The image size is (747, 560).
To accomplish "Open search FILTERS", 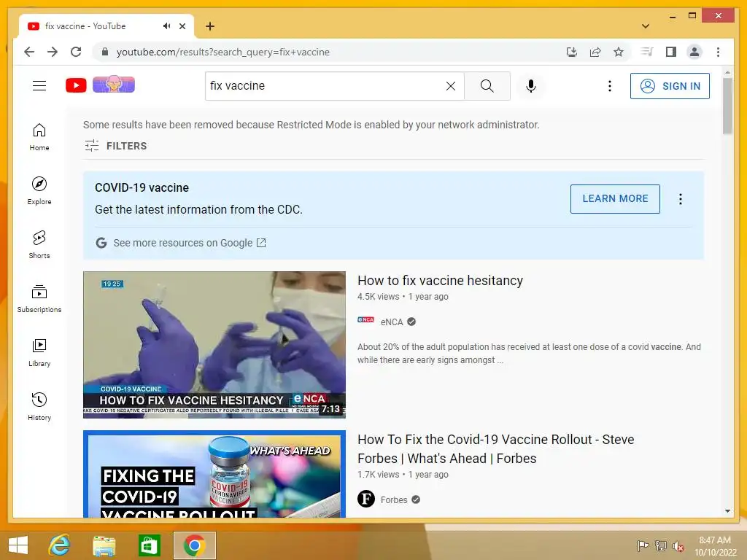I will tap(116, 146).
